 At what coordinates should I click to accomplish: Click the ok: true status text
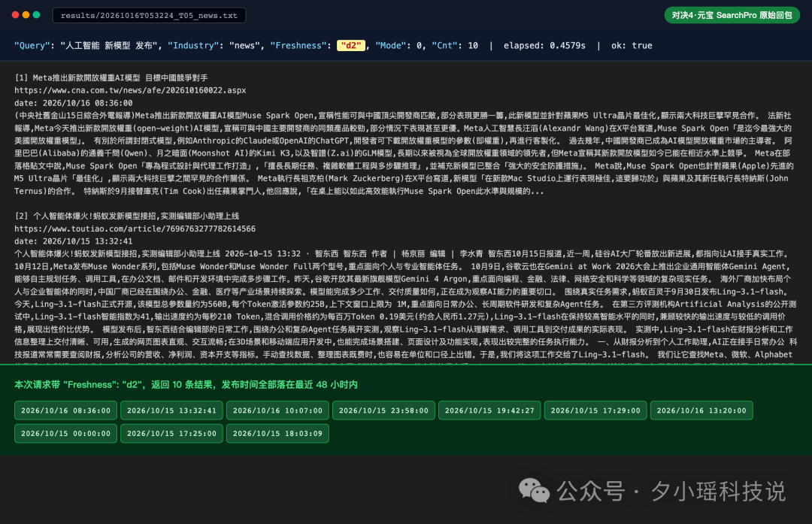pos(632,46)
